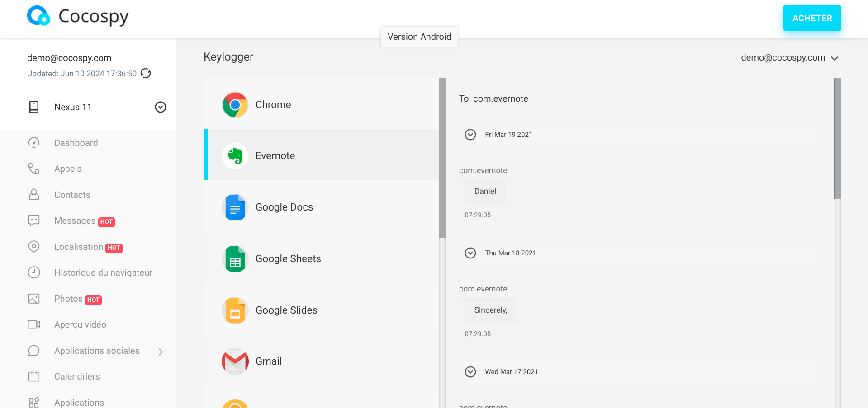
Task: Click the Messages chat bubble icon
Action: 34,220
